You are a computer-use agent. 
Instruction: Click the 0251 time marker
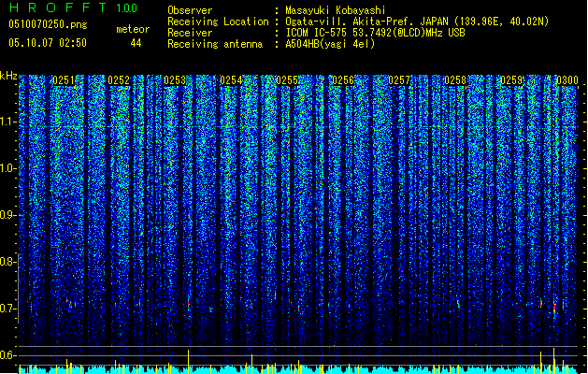pyautogui.click(x=63, y=80)
